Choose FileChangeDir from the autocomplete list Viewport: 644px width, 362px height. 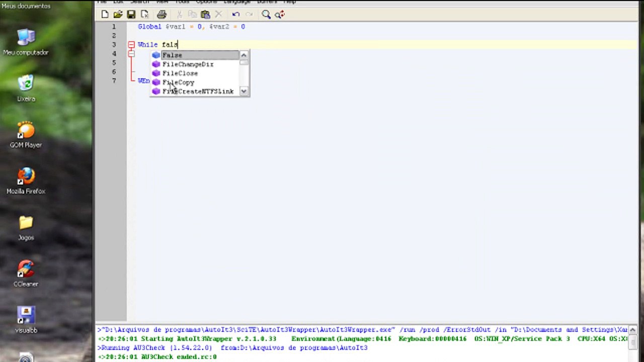tap(195, 64)
